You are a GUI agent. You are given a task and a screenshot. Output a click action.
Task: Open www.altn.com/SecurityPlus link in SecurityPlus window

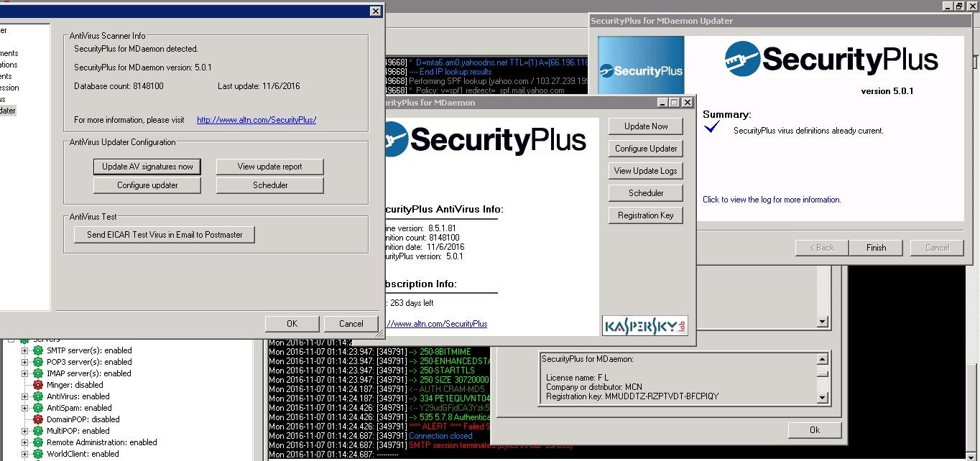pyautogui.click(x=436, y=324)
